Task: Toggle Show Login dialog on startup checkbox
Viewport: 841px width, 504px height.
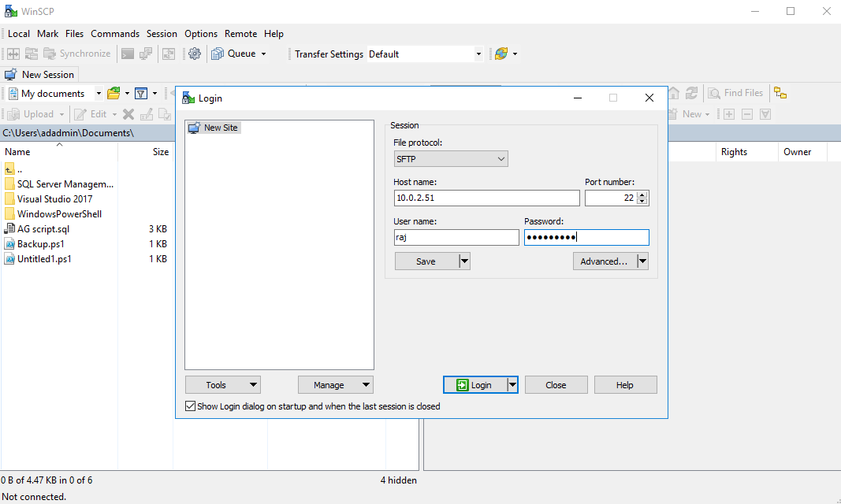Action: [x=191, y=406]
